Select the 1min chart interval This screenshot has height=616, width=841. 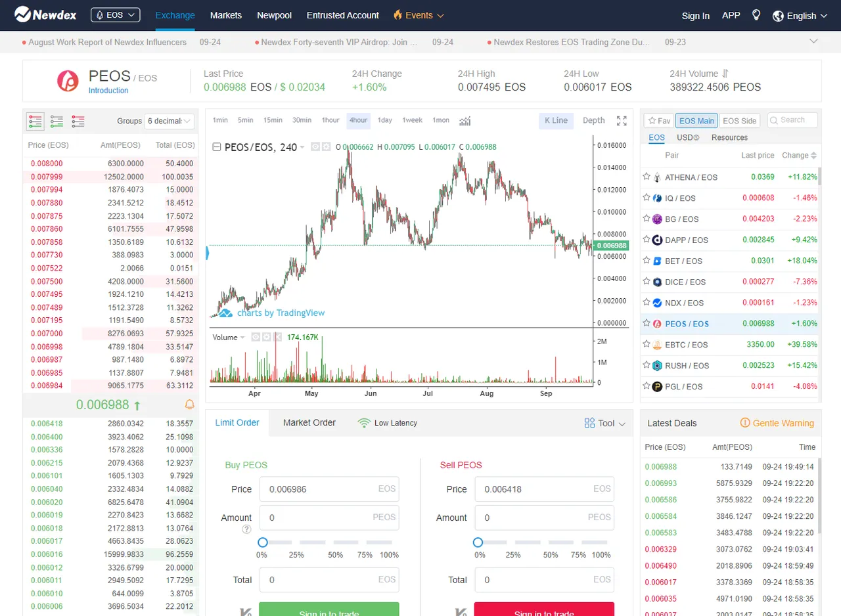(220, 120)
